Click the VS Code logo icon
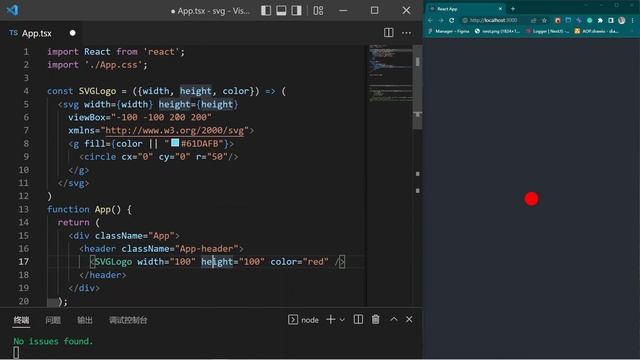Viewport: 640px width, 360px height. tap(12, 10)
